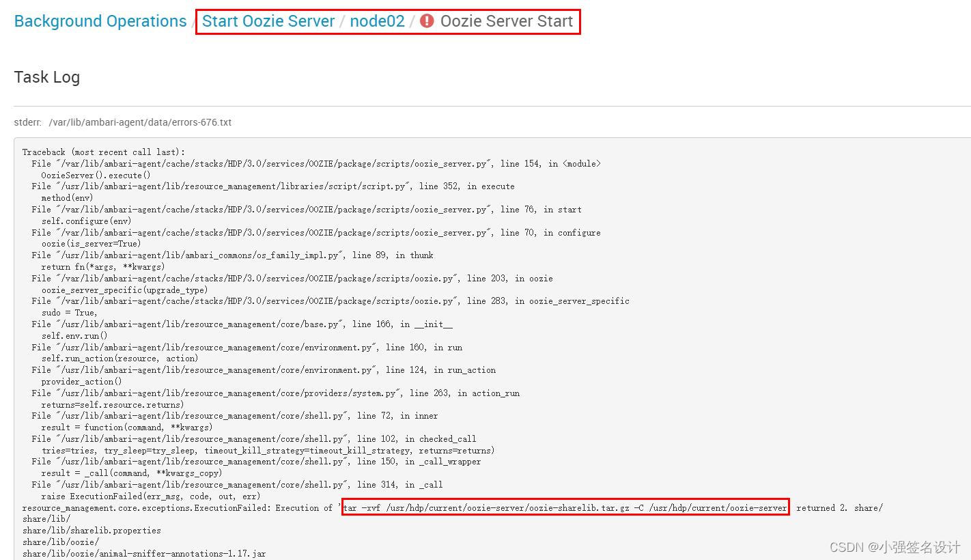Screen dimensions: 971x560
Task: Click the 'self.configure(env)' line
Action: pos(86,221)
